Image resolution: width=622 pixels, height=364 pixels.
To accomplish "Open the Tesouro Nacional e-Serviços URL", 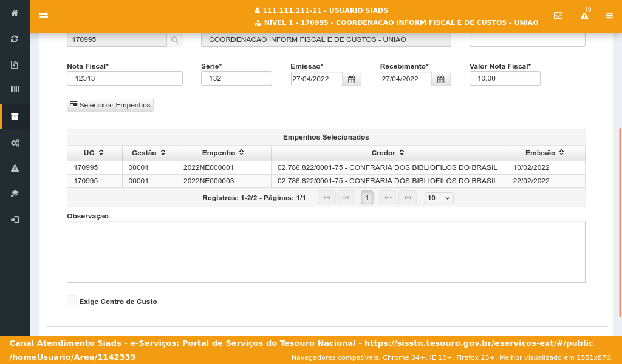I will (x=301, y=350).
